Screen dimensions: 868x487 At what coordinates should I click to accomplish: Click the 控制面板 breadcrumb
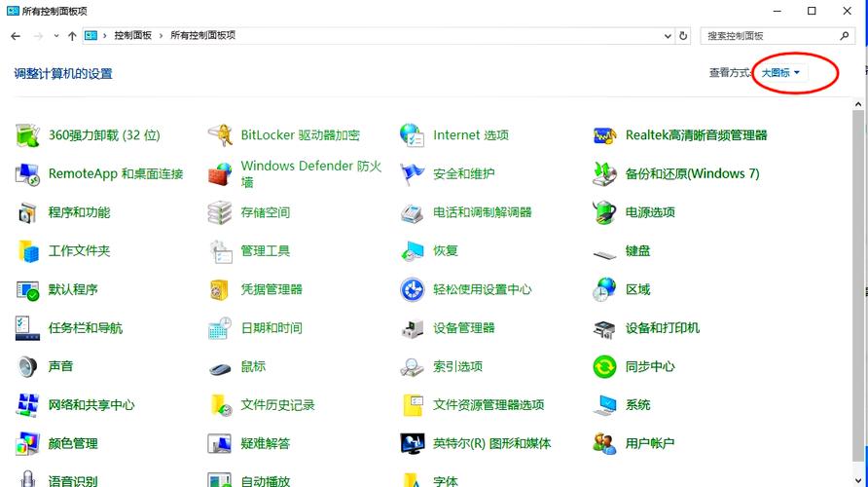click(133, 35)
